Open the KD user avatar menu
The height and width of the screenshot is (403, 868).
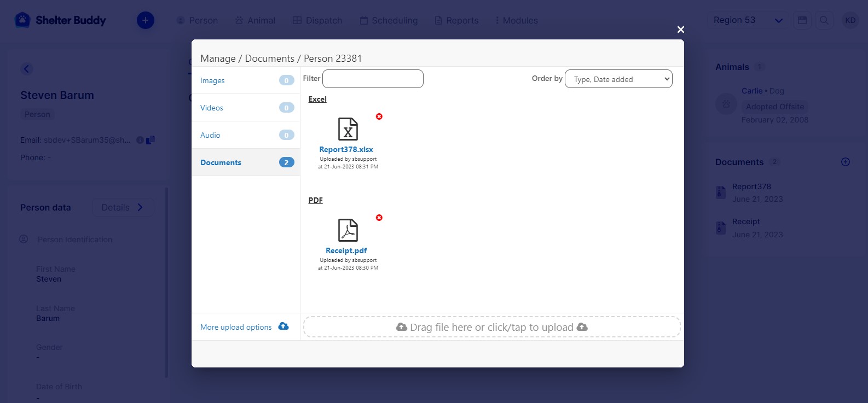(850, 20)
